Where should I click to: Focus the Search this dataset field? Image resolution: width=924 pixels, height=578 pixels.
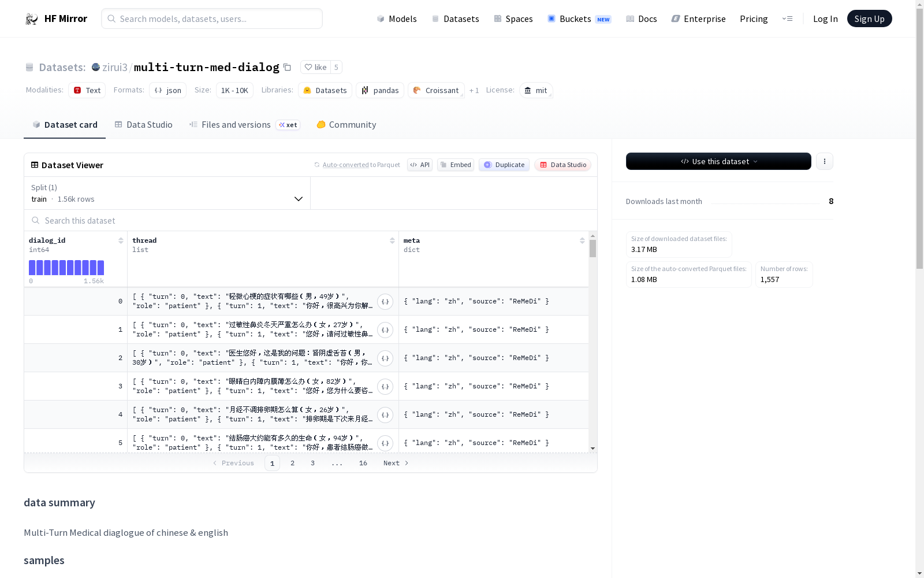311,220
